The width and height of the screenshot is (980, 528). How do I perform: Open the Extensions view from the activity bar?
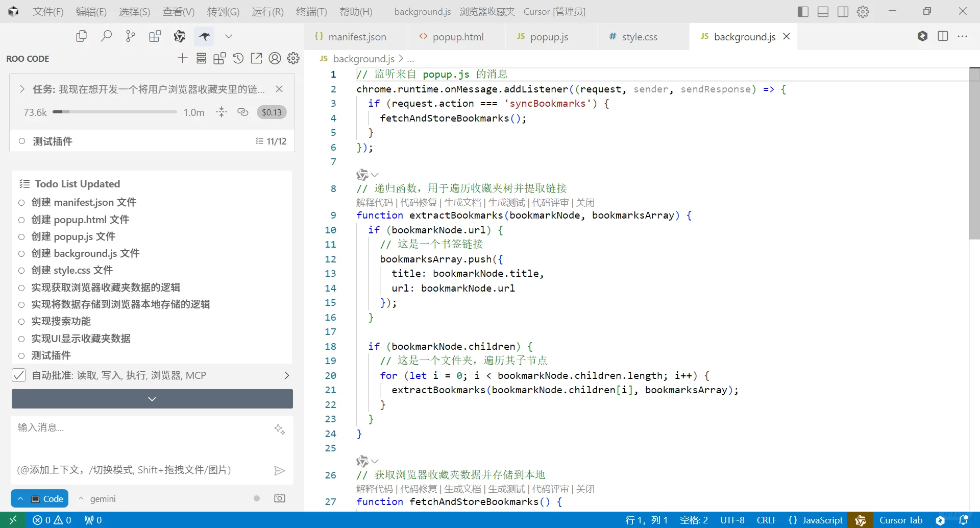click(155, 36)
